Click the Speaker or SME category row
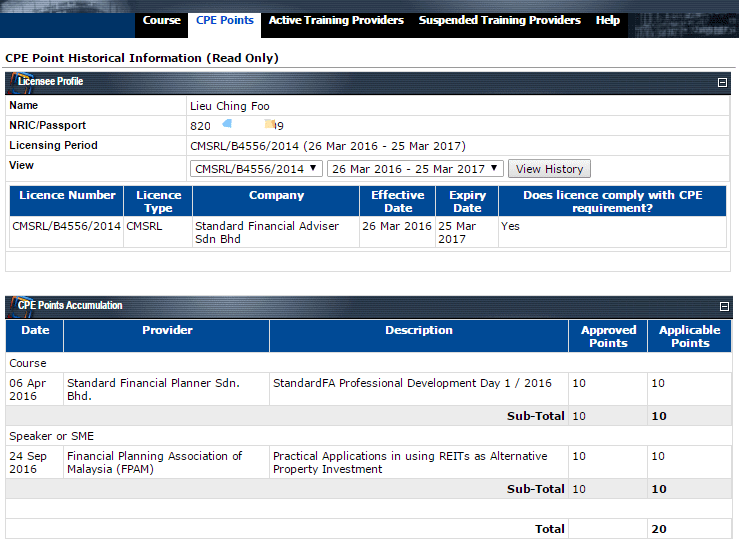The width and height of the screenshot is (739, 544). (369, 436)
